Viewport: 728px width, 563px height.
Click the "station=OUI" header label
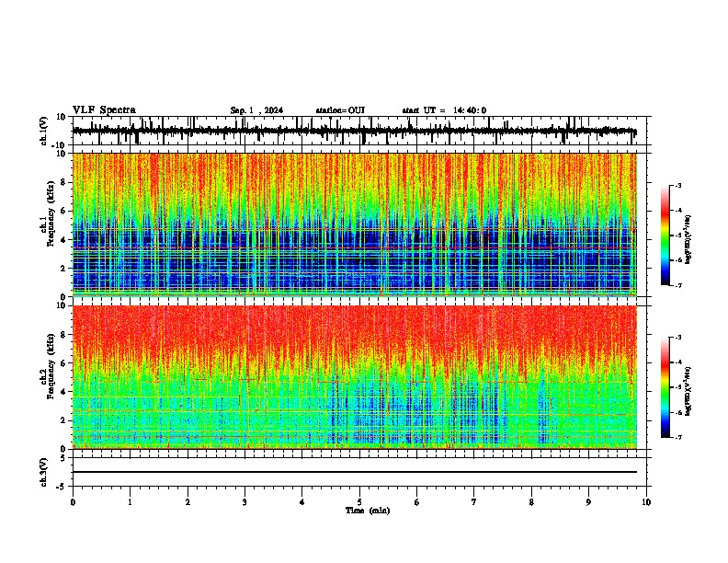340,110
